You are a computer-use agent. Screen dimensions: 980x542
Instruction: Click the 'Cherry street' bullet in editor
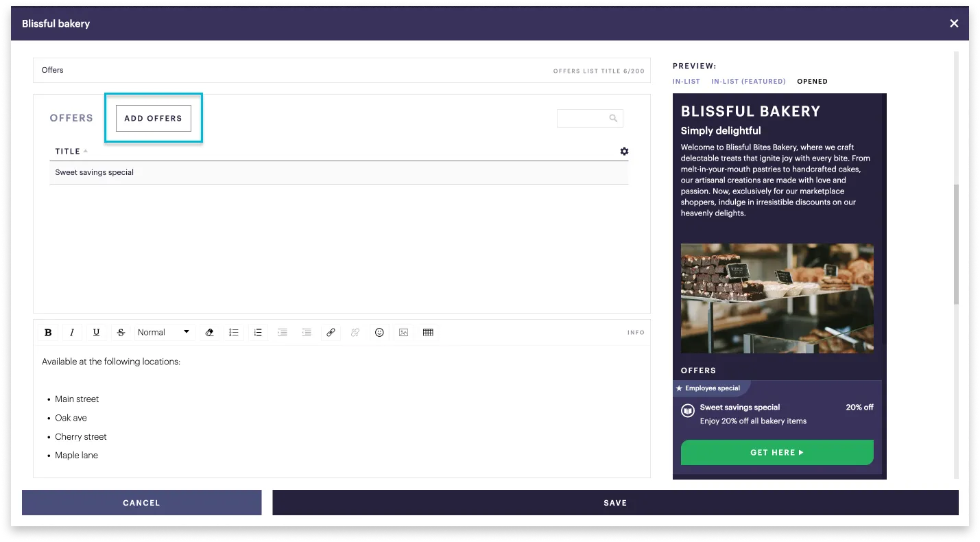(81, 437)
